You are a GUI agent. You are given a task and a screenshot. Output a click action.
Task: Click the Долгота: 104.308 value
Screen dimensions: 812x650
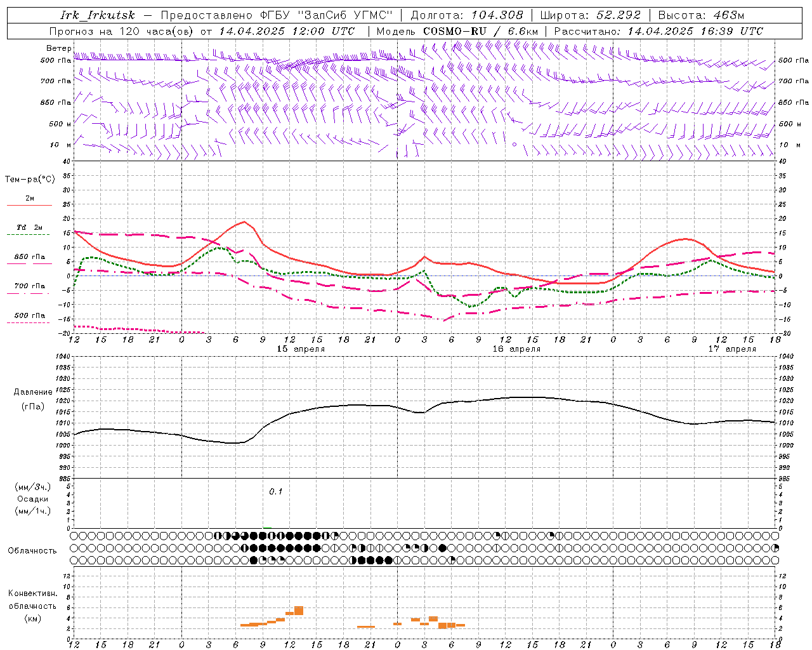(468, 15)
